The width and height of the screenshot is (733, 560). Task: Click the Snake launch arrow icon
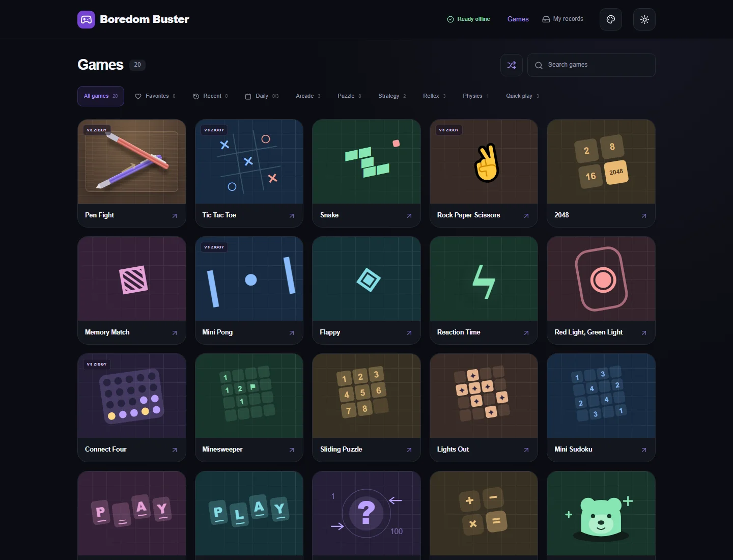(409, 216)
